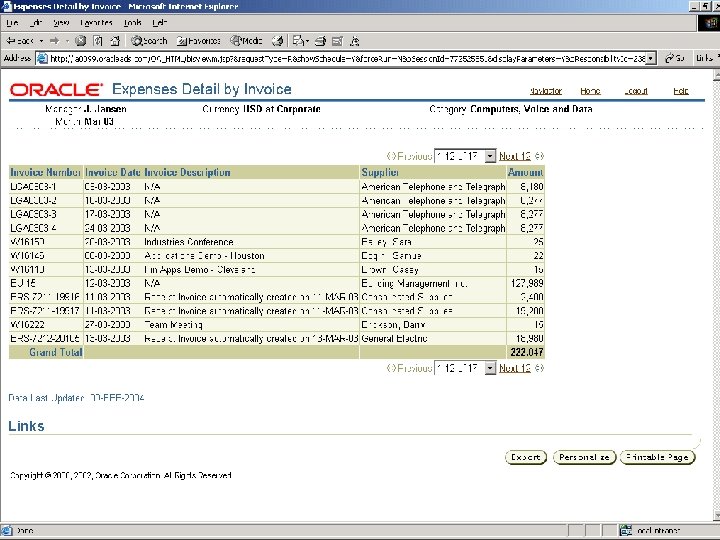Open the Forward button history dropdown arrow
Viewport: 720px width, 540px height.
[67, 41]
